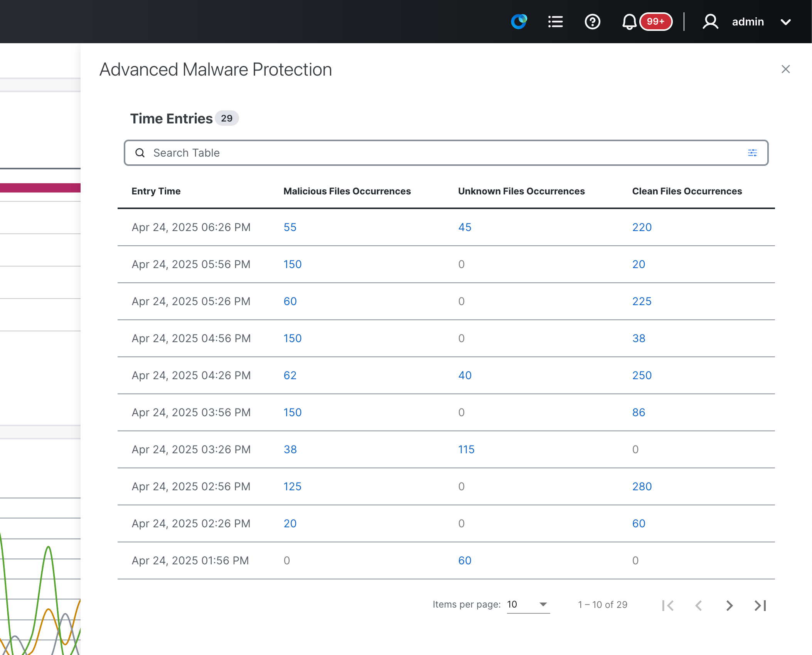Go to the previous page
Viewport: 812px width, 655px height.
698,605
